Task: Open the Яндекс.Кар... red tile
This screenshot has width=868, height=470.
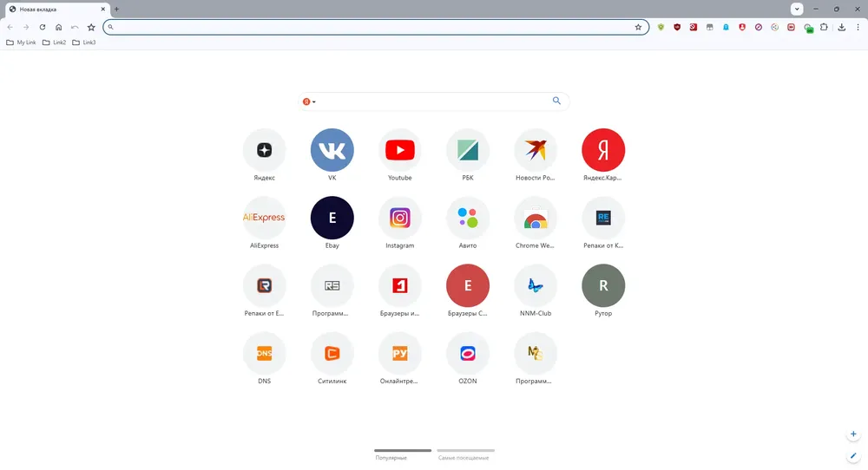Action: point(603,150)
